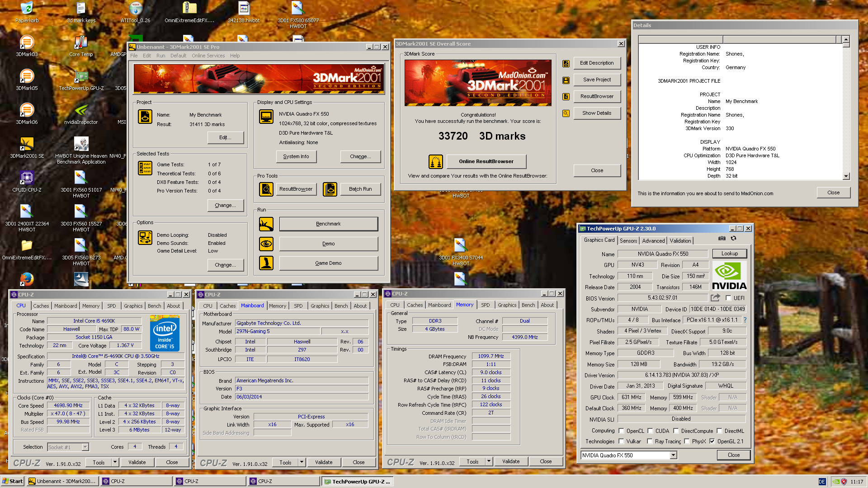Image resolution: width=868 pixels, height=488 pixels.
Task: Click Edit Description button
Action: [597, 63]
